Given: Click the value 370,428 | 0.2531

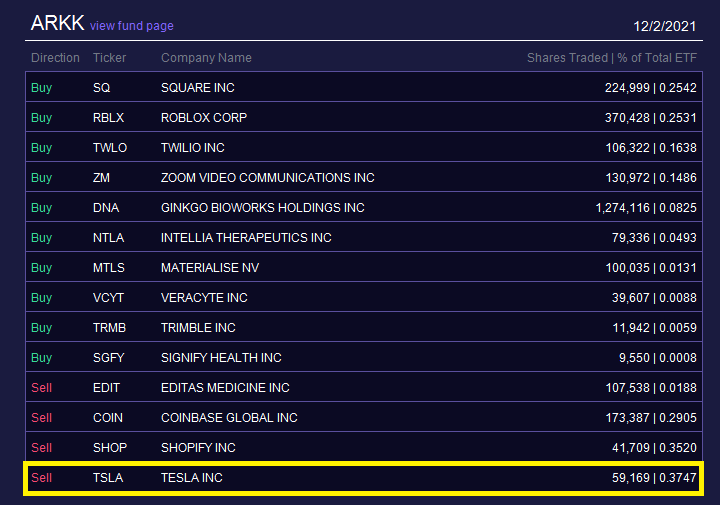Looking at the screenshot, I should click(x=651, y=118).
